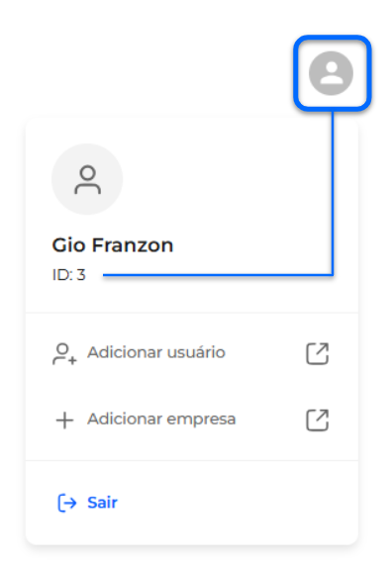
Task: Open external link icon for Adicionar empresa
Action: pos(318,420)
